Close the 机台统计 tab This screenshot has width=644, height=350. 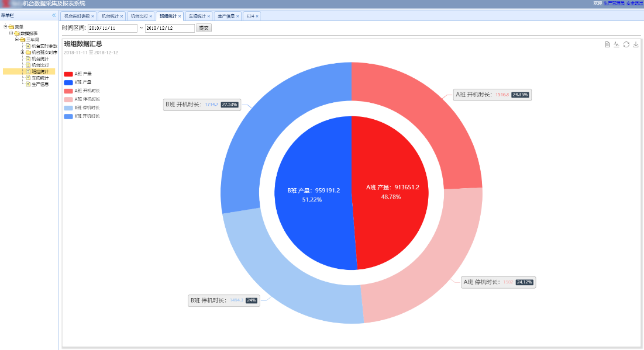[122, 16]
